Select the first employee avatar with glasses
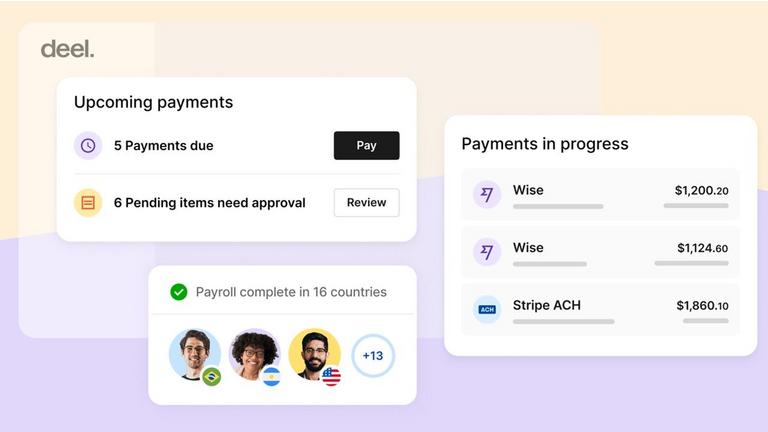Viewport: 768px width, 432px height. (194, 353)
